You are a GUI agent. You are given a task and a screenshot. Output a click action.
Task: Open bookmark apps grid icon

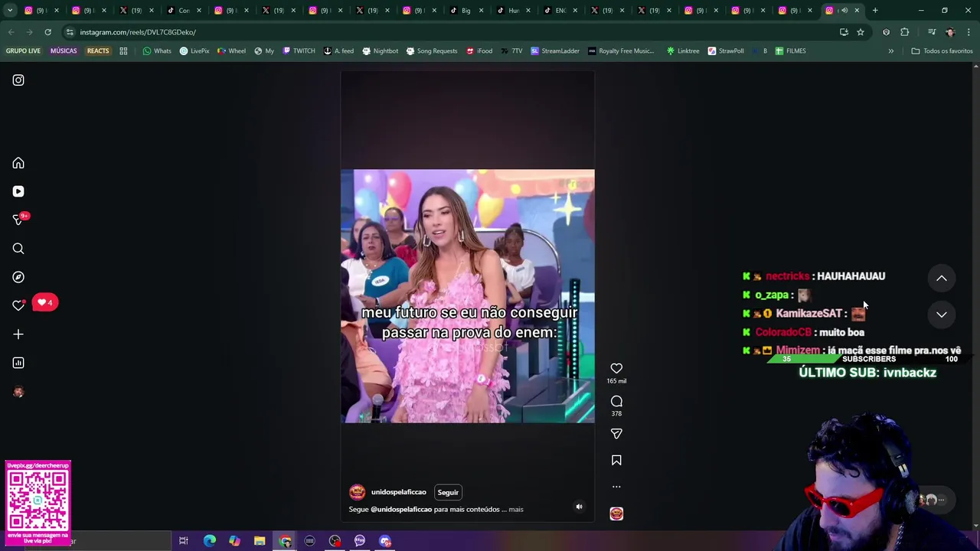123,51
